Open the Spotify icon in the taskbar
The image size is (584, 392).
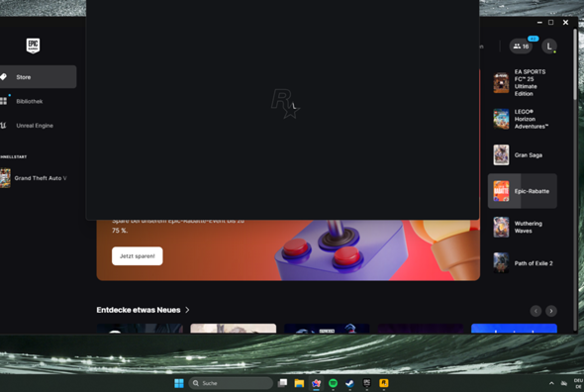(x=333, y=383)
